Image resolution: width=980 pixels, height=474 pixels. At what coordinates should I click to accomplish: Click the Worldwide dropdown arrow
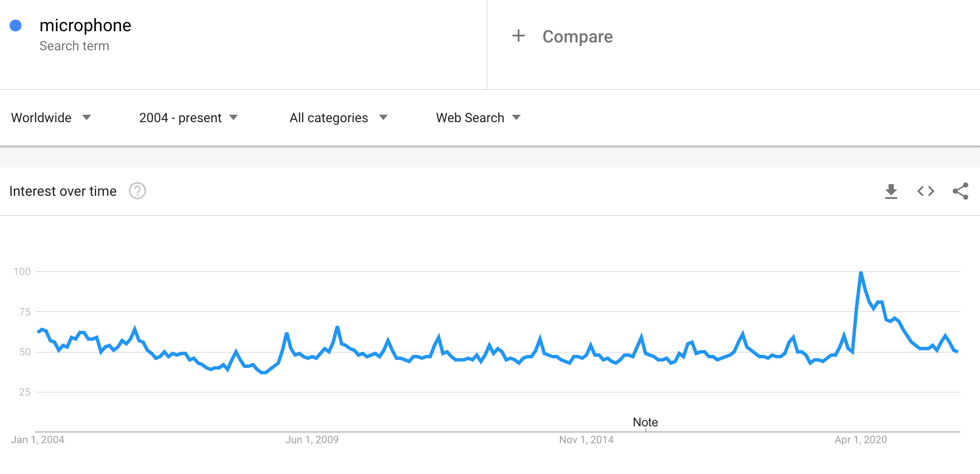tap(87, 117)
